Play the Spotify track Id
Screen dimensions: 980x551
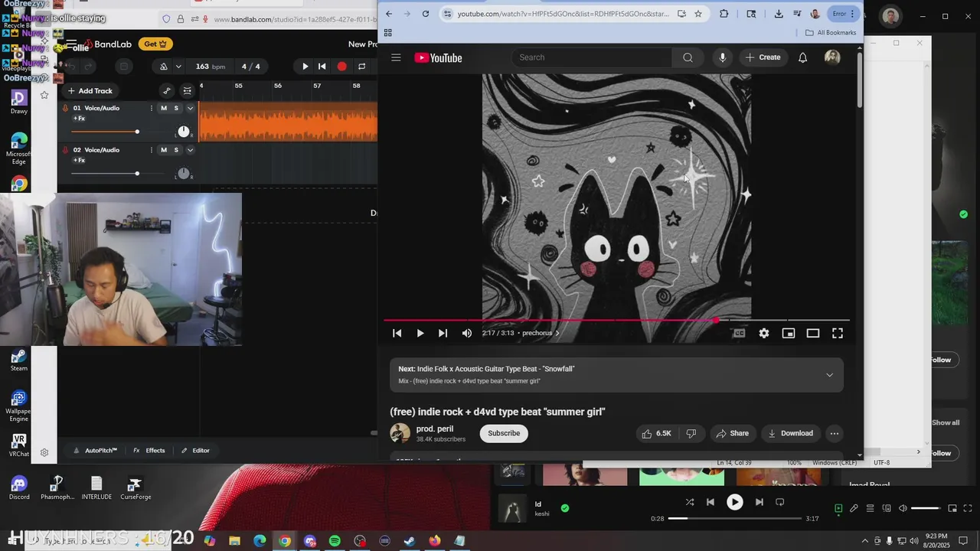point(734,502)
